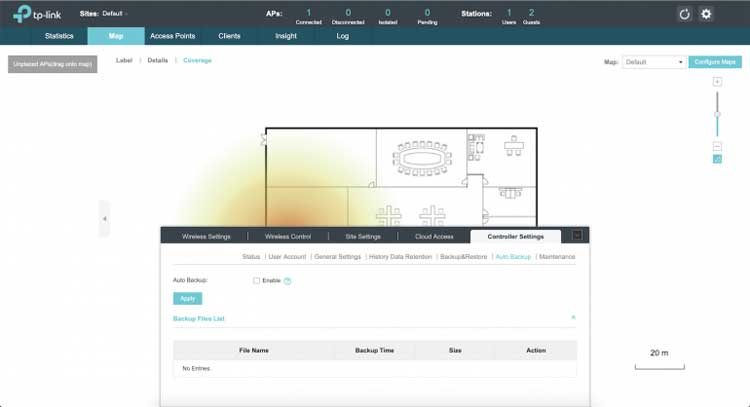Image resolution: width=750 pixels, height=407 pixels.
Task: Click the Apply button
Action: click(187, 298)
